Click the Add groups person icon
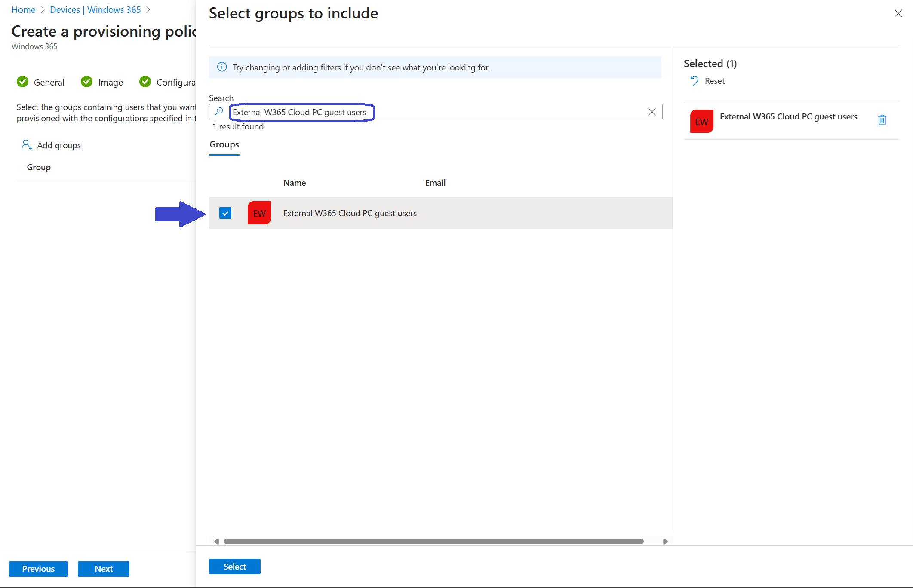Screen dimensions: 913x588 point(27,145)
